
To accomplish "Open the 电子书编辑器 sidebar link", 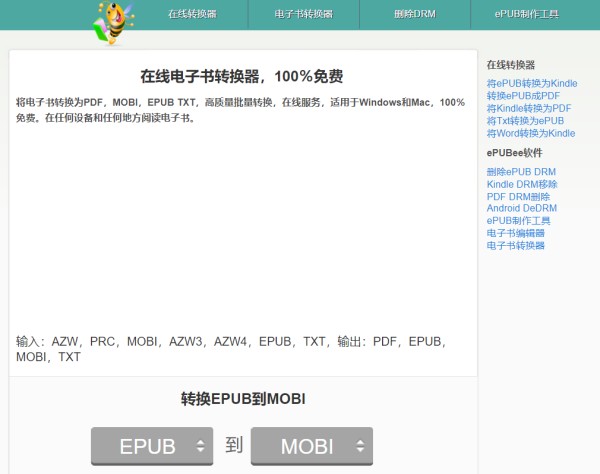I will 515,233.
